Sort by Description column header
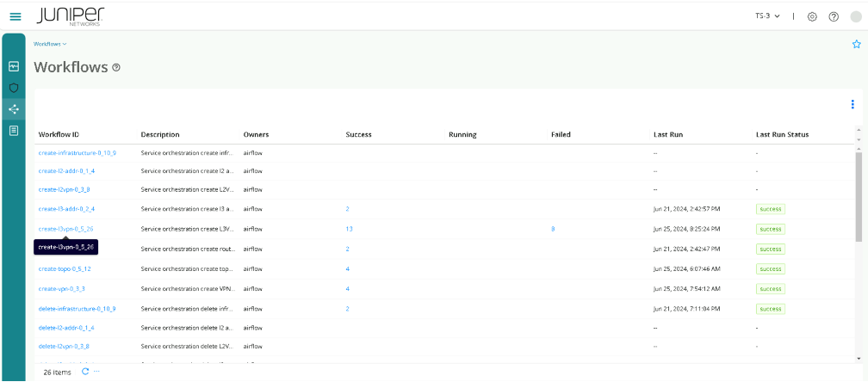The width and height of the screenshot is (868, 382). pyautogui.click(x=160, y=134)
